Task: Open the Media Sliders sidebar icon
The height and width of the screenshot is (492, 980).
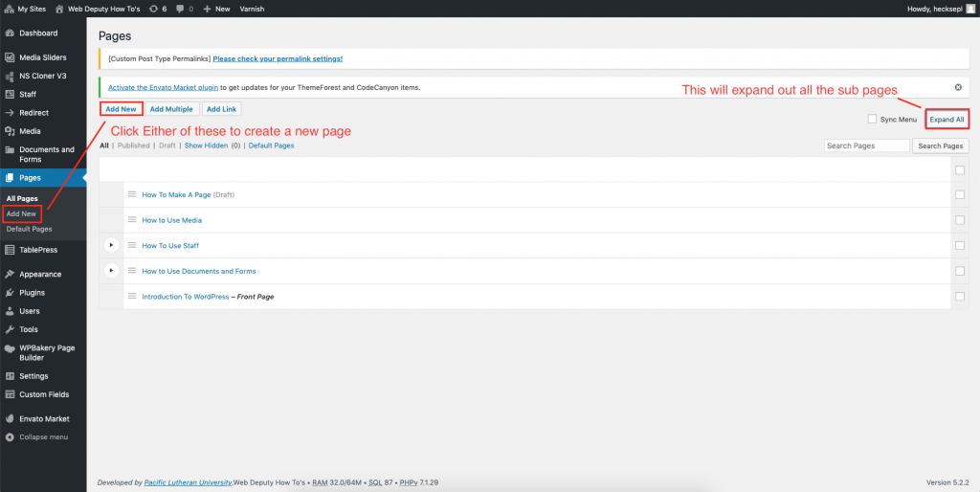Action: pos(10,57)
